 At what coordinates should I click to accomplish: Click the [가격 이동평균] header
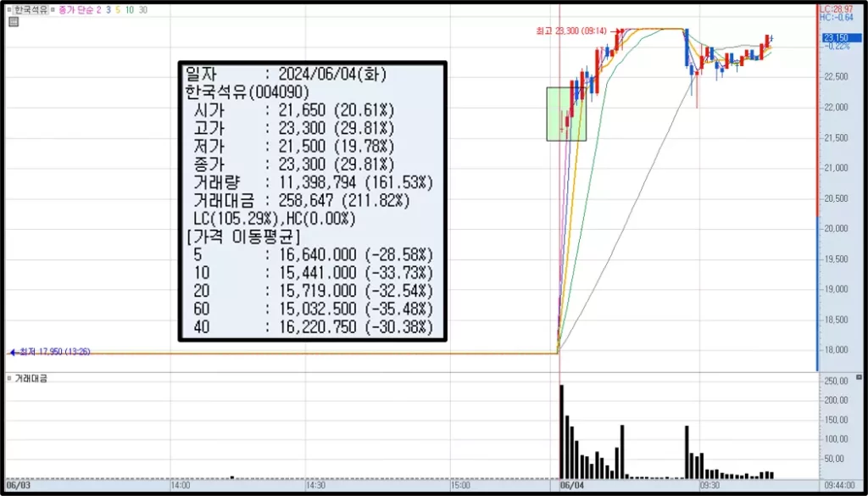point(243,237)
